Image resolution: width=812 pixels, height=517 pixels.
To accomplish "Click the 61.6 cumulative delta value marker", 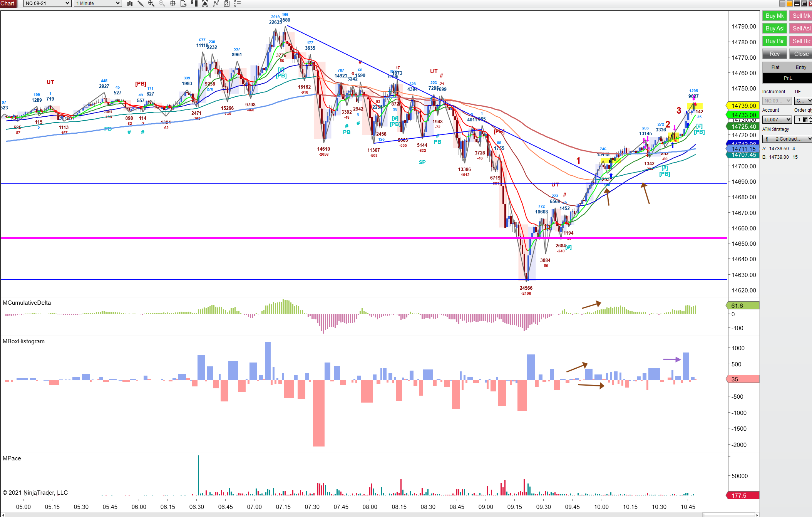I will (742, 305).
